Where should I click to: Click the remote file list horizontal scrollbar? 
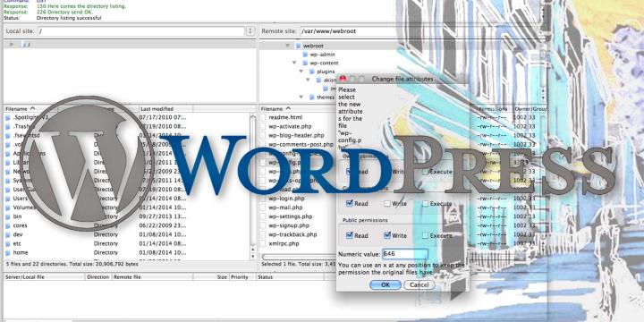pos(299,257)
